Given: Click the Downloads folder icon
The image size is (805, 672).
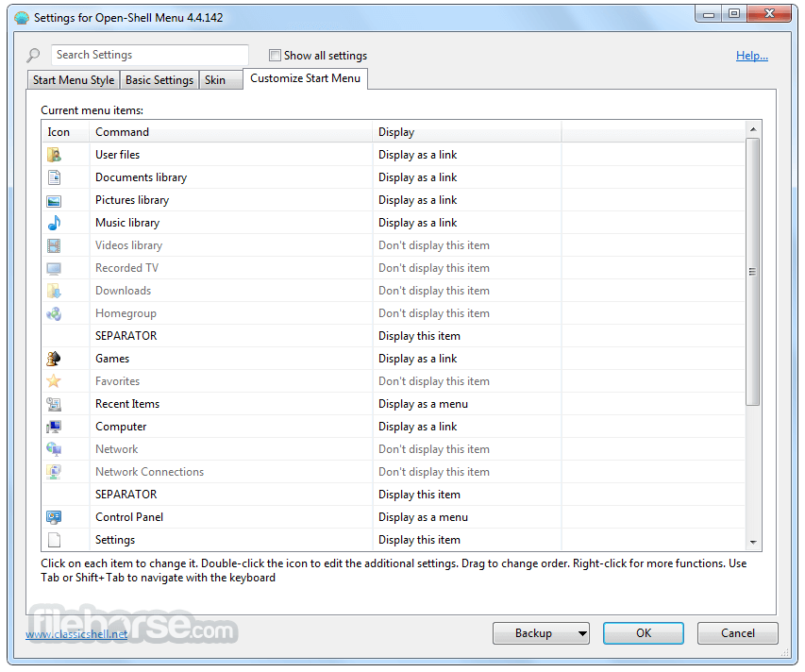Looking at the screenshot, I should tap(54, 291).
